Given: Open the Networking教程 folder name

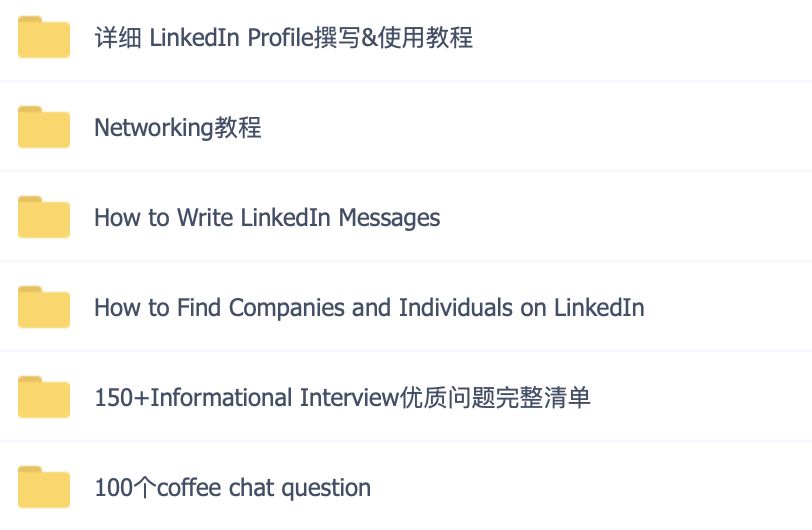Looking at the screenshot, I should pos(178,127).
